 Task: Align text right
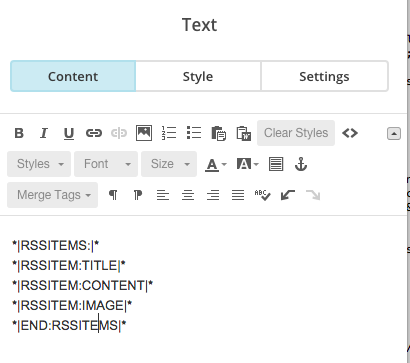tap(213, 195)
